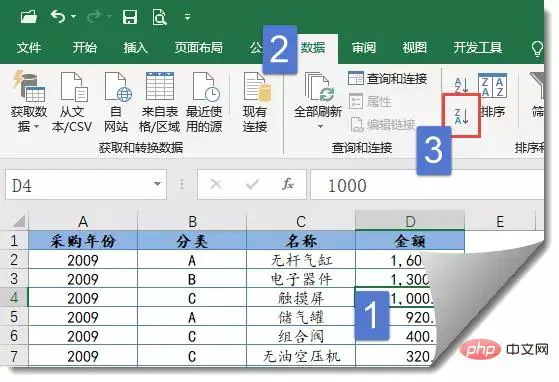Click the 金额 header cell
This screenshot has width=559, height=382.
click(410, 241)
